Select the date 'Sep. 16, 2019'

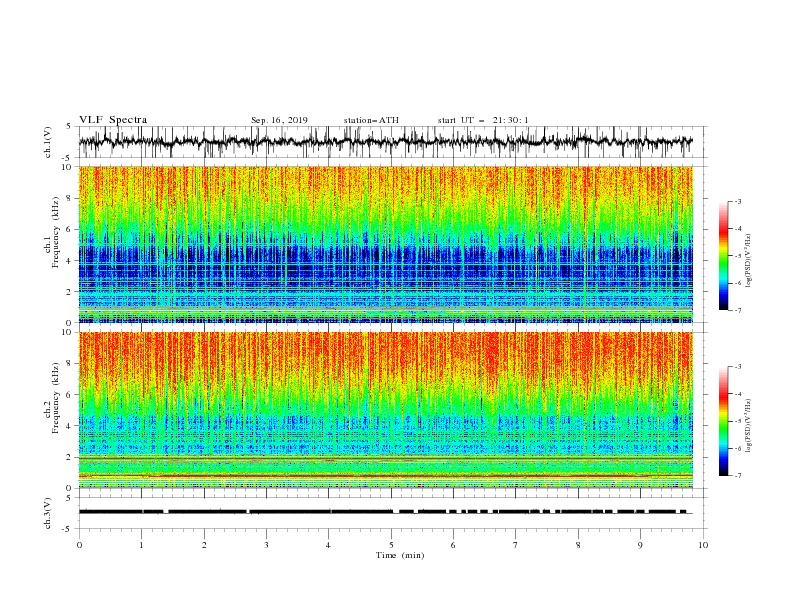[x=279, y=120]
